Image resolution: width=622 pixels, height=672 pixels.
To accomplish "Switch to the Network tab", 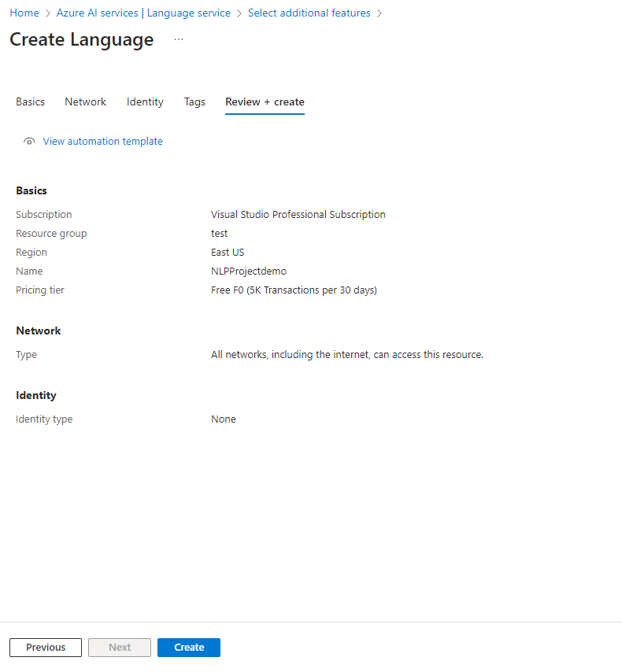I will (85, 102).
